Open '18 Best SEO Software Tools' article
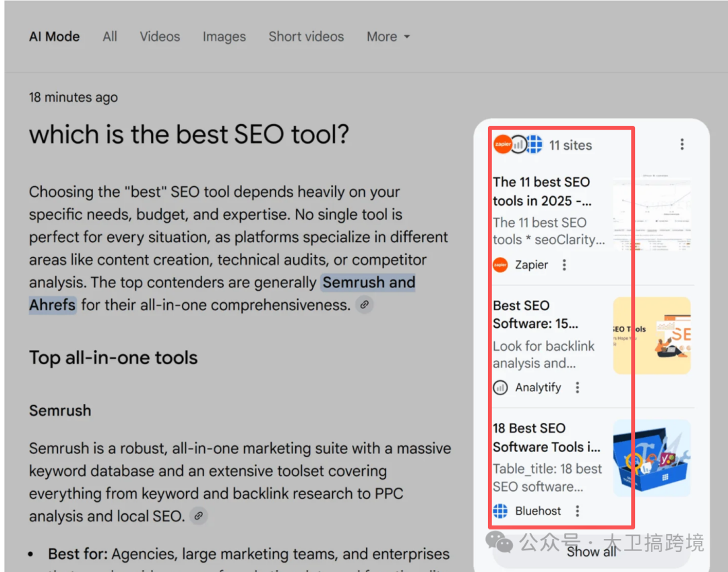The width and height of the screenshot is (728, 572). (547, 438)
